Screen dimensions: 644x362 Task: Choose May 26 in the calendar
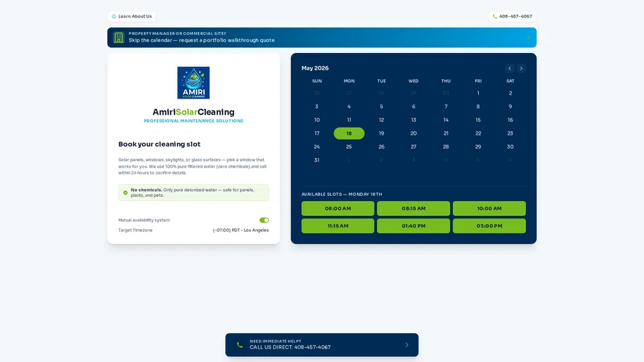tap(381, 147)
